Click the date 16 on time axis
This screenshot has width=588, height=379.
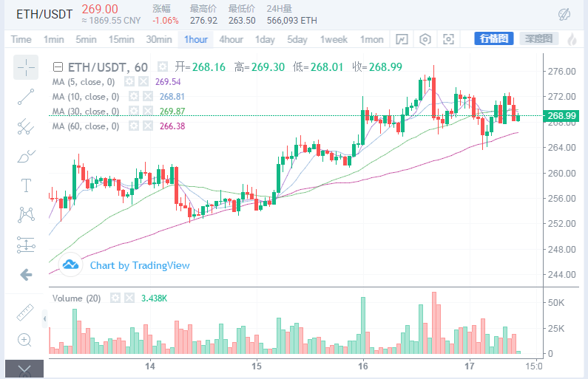click(362, 366)
